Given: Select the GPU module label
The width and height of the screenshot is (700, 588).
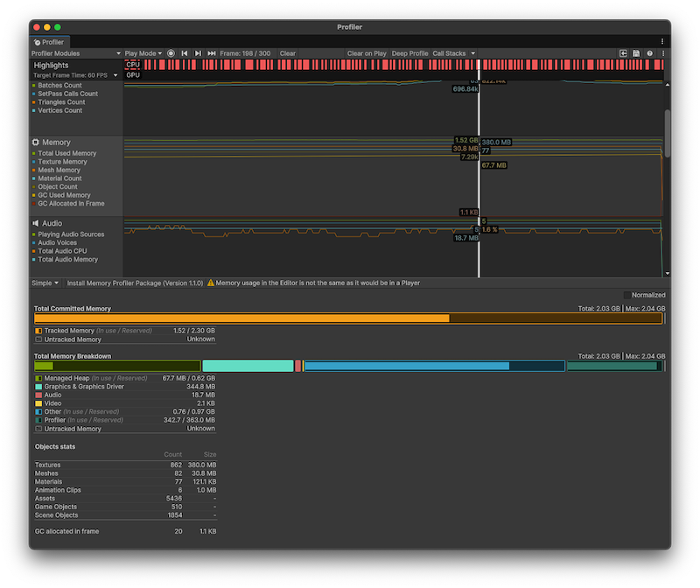Looking at the screenshot, I should point(132,74).
